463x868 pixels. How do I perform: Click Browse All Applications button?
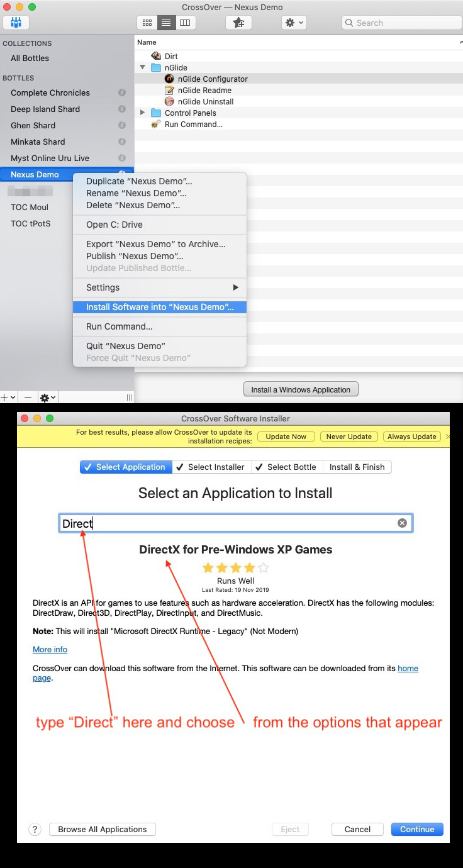click(x=103, y=829)
